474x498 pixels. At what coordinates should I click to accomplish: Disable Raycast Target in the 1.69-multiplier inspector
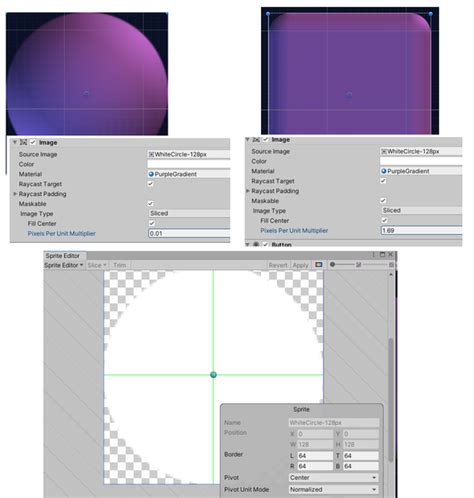pyautogui.click(x=383, y=181)
